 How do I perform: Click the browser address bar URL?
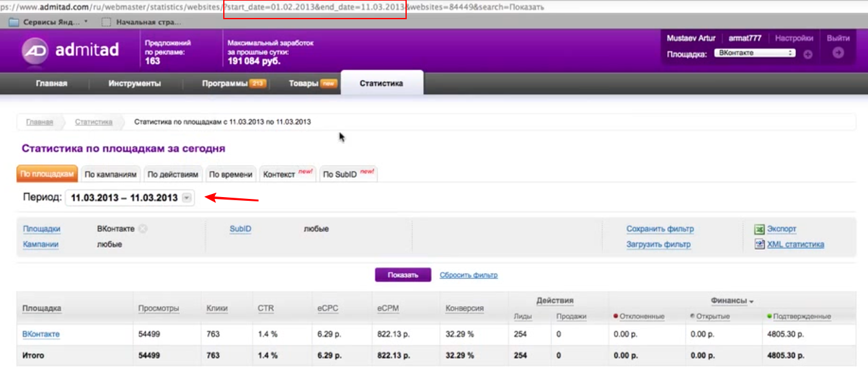[273, 7]
